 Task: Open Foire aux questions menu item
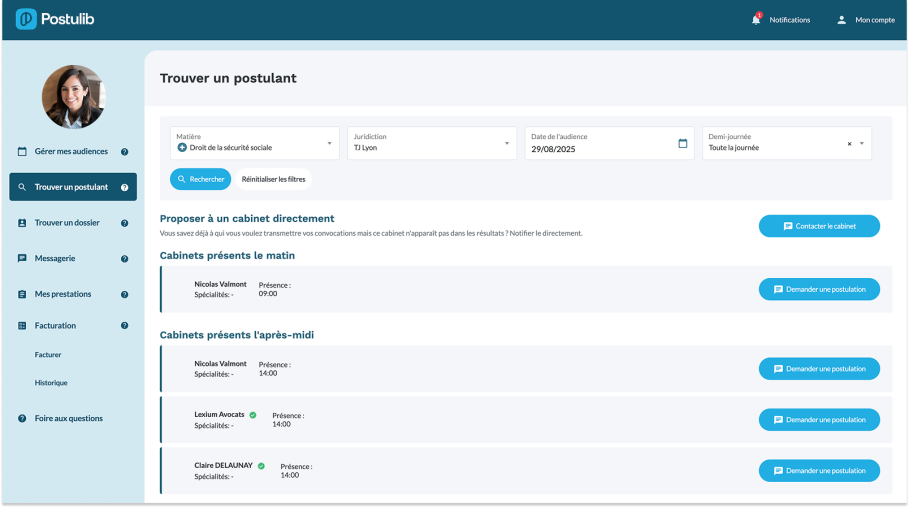(x=68, y=418)
